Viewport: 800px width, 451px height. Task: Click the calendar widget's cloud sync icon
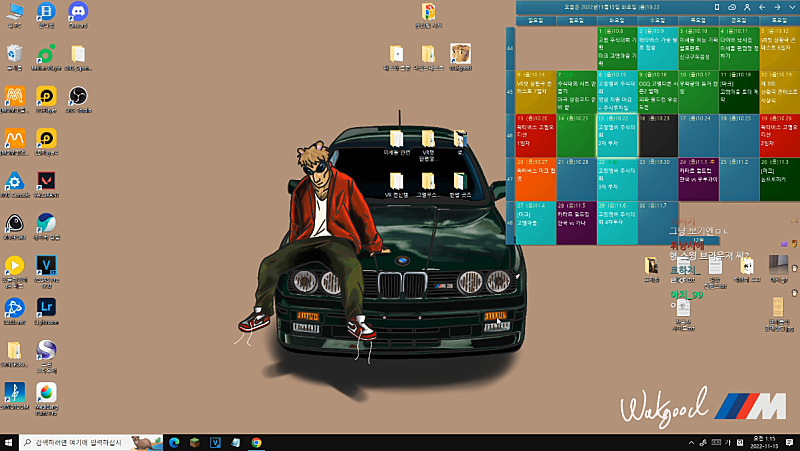coord(732,7)
